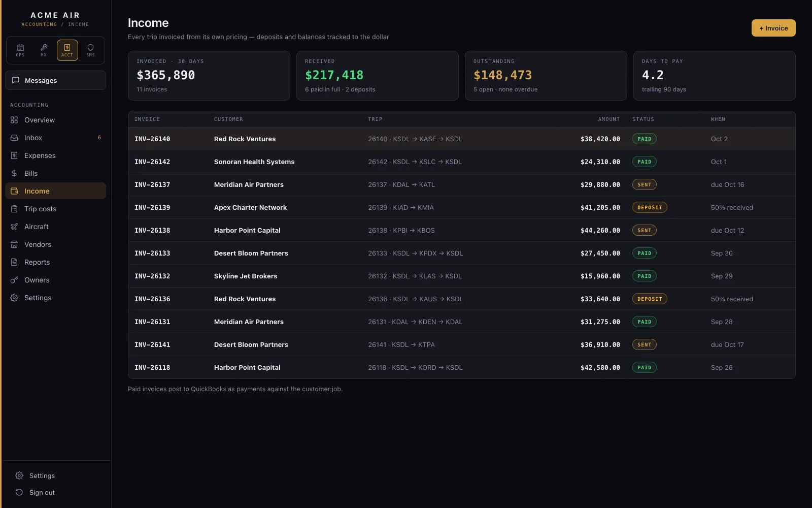This screenshot has height=508, width=812.
Task: Click the 50% received note on INV-26136
Action: pos(732,299)
